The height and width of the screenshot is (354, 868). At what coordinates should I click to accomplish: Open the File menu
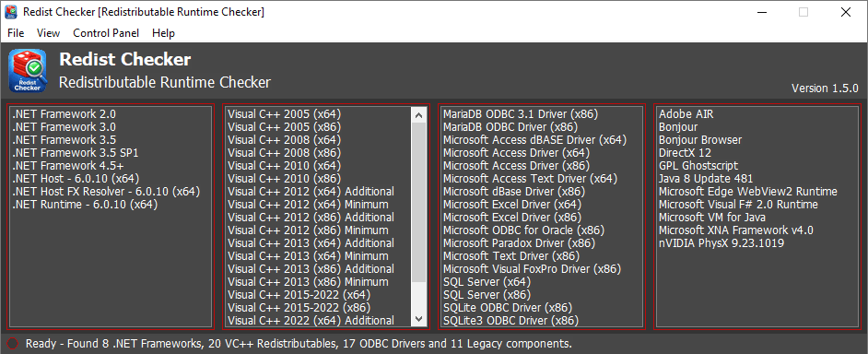coord(16,33)
